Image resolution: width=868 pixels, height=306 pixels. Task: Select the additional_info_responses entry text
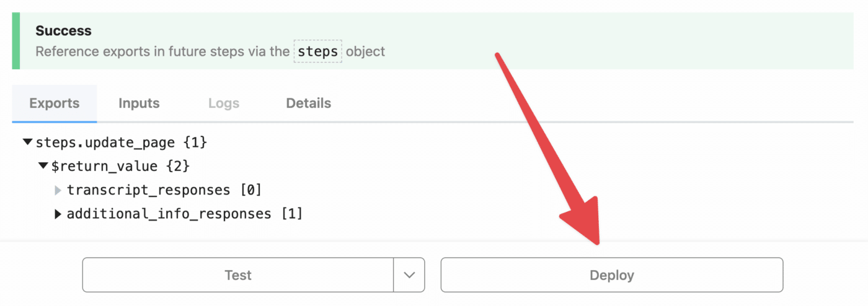point(169,214)
